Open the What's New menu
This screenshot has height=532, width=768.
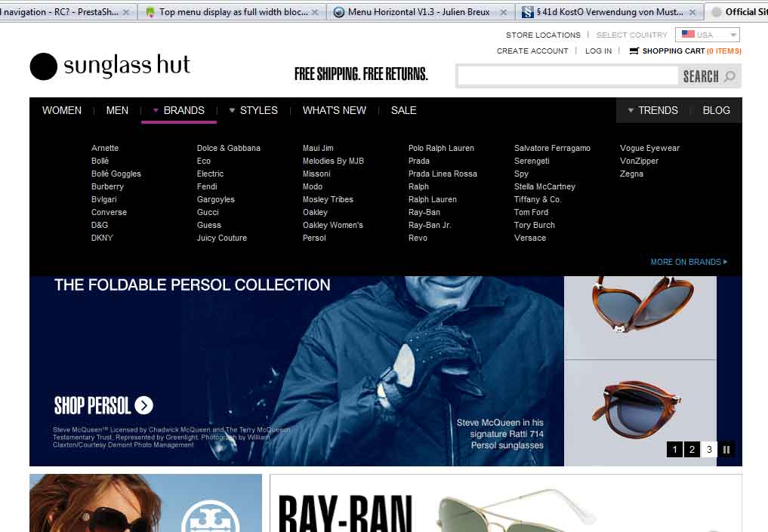click(x=335, y=111)
